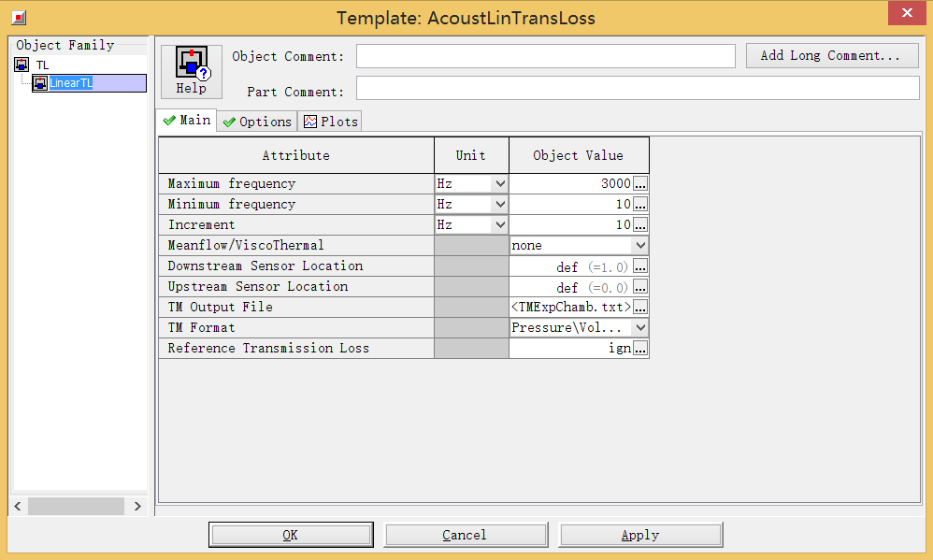Click the Object Comment text field
Viewport: 933px width, 560px height.
click(545, 57)
